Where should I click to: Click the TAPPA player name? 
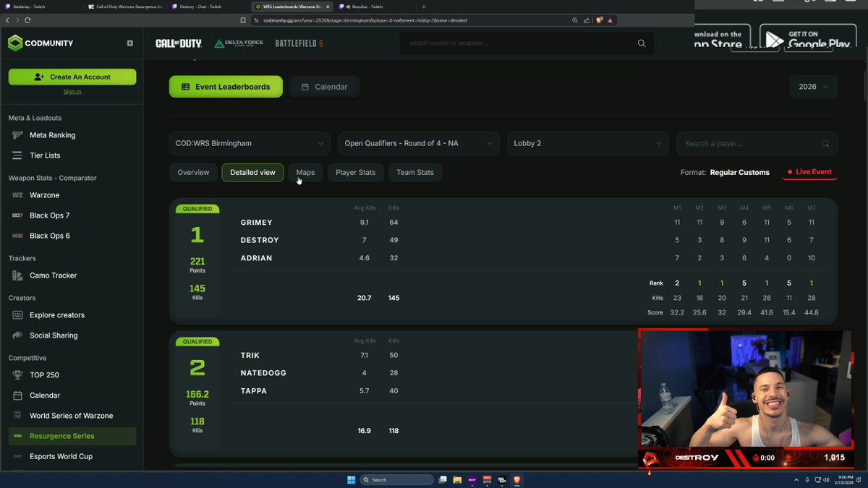coord(254,391)
